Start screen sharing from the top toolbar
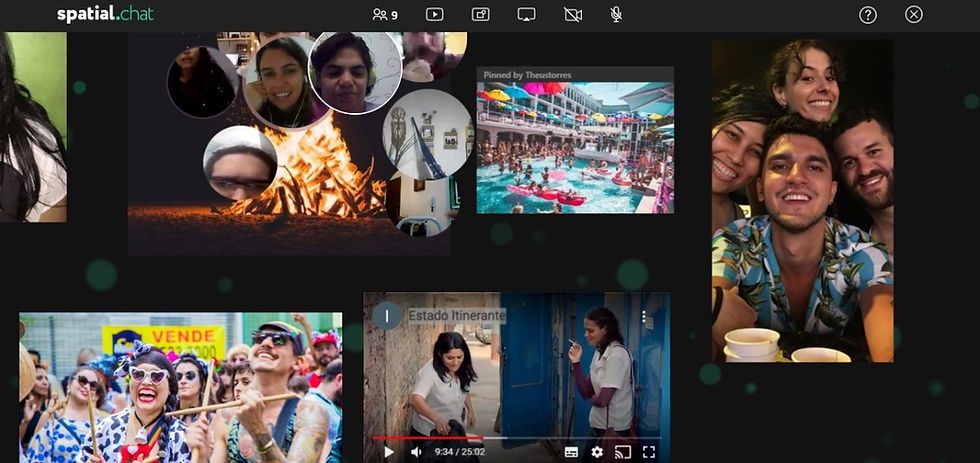 coord(527,15)
